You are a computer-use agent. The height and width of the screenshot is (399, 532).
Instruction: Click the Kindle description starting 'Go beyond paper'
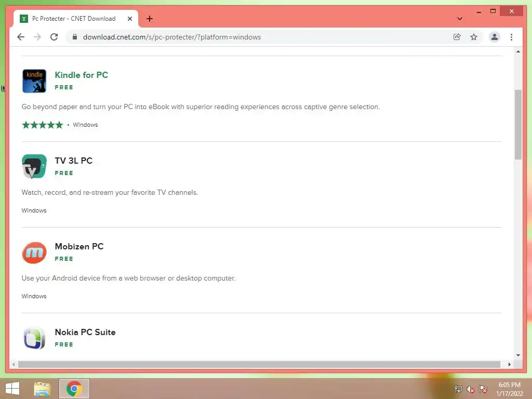click(201, 107)
